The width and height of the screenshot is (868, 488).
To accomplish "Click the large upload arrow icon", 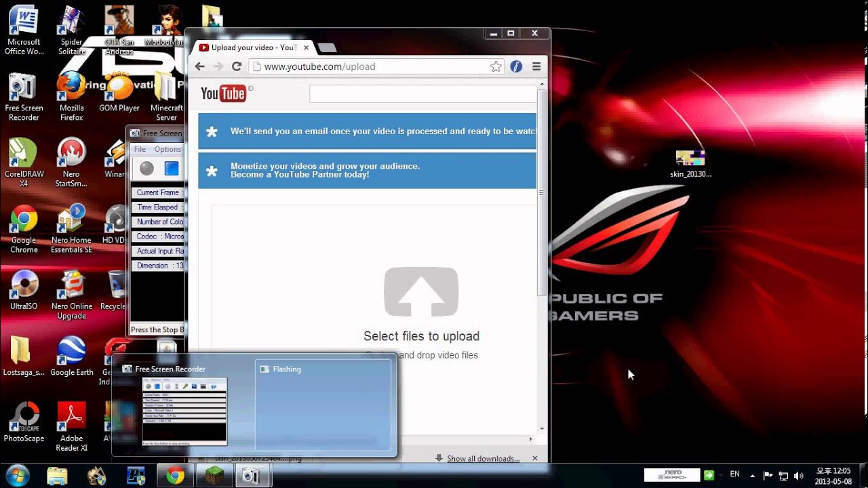I will (421, 291).
